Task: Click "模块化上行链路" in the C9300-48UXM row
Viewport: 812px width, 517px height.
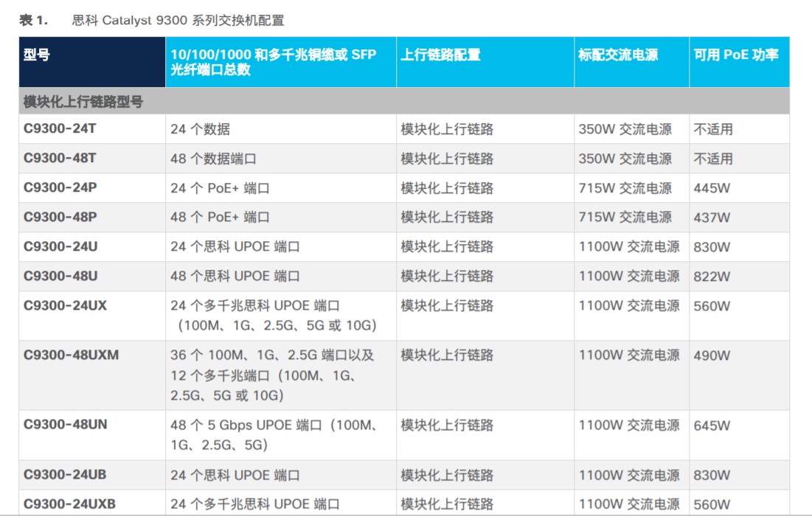Action: pos(447,355)
